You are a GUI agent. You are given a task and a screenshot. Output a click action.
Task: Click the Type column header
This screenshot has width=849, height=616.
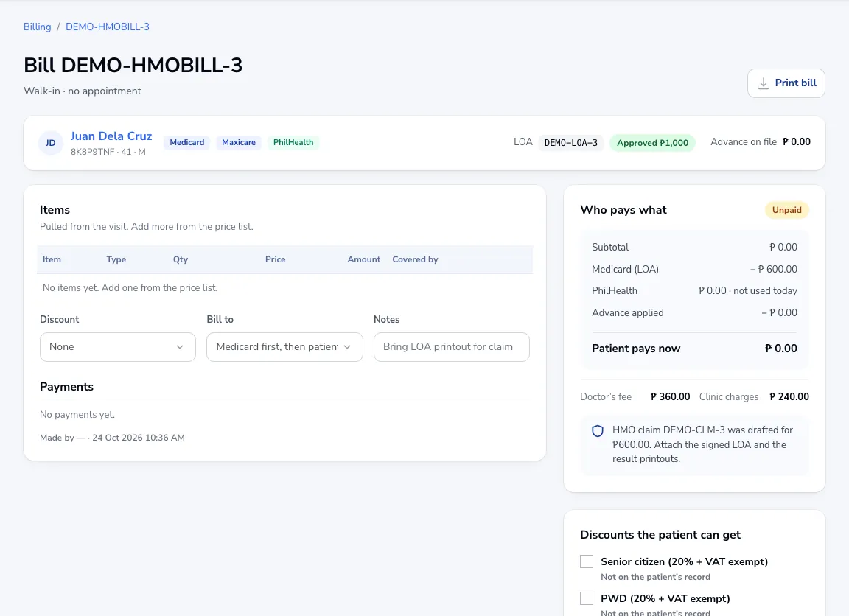pyautogui.click(x=116, y=259)
